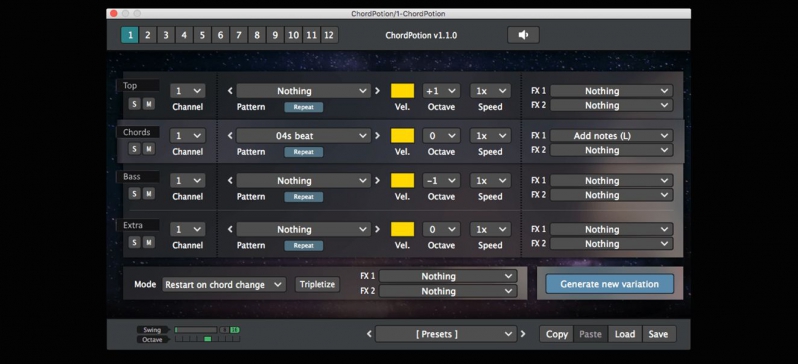Switch to slot tab 8
Screen dimensions: 798x364
tap(257, 35)
